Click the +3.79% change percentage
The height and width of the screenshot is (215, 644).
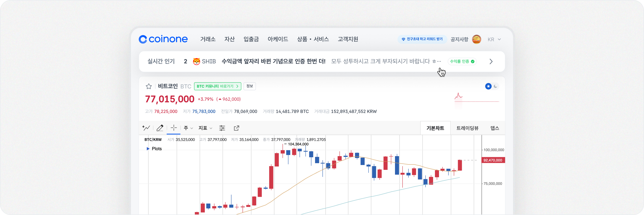[206, 99]
